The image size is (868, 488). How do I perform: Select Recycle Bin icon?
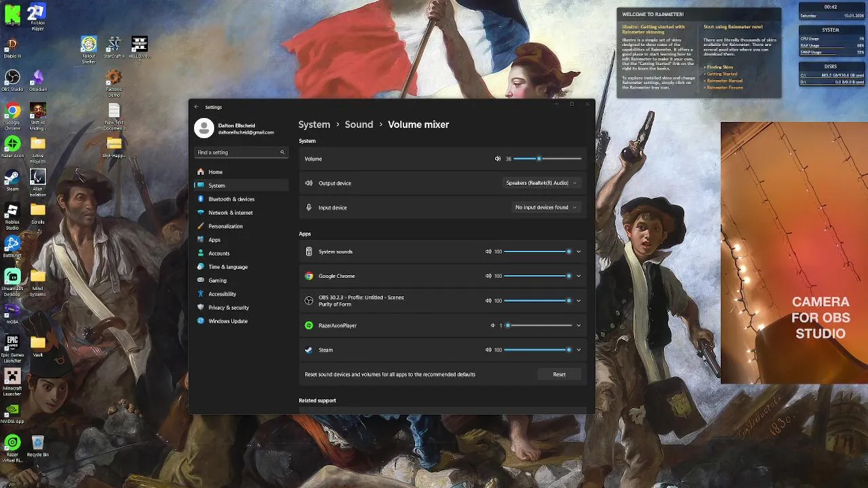click(x=38, y=447)
